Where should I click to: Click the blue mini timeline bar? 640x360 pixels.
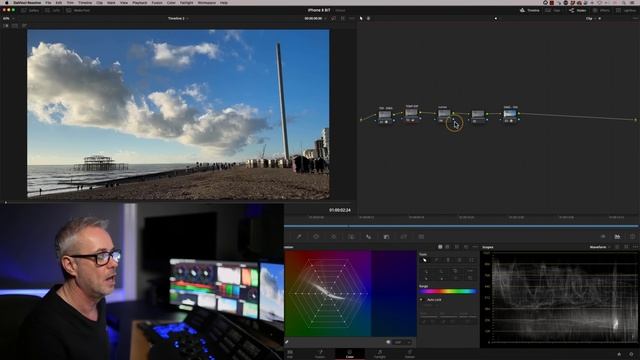point(461,226)
